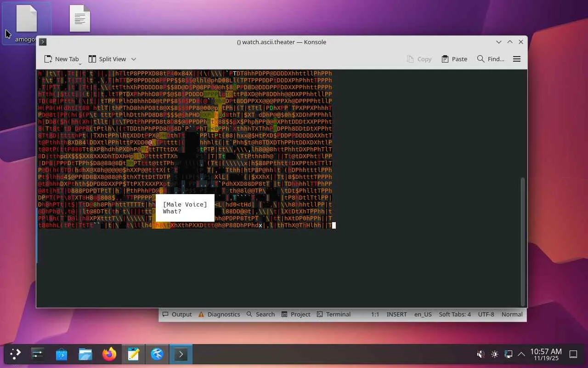Launch Firefox from the taskbar

tap(109, 354)
